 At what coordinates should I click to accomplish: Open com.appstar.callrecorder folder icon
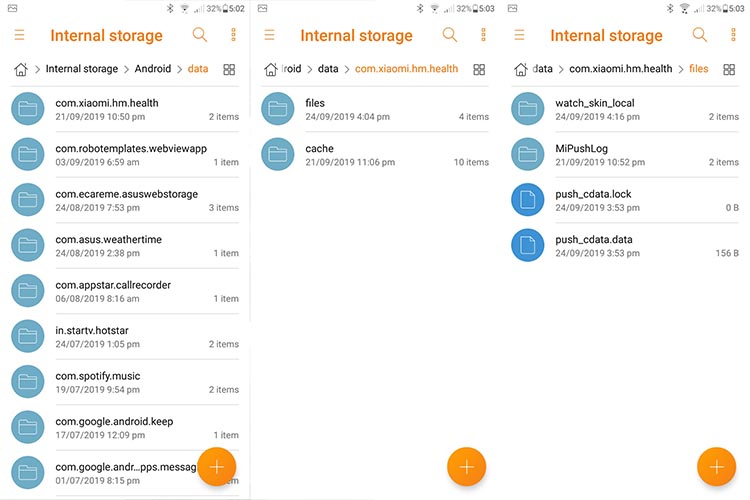coord(28,290)
